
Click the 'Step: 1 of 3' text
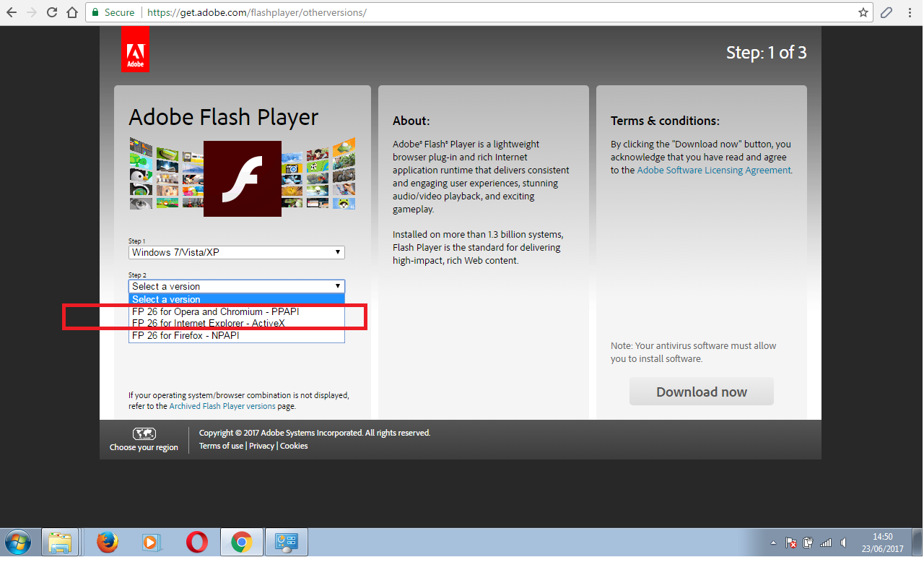[767, 52]
